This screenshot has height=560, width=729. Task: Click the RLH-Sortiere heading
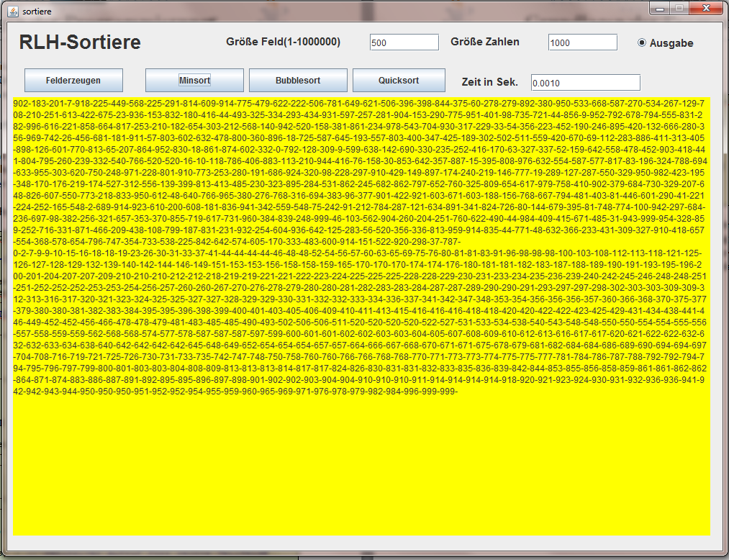[x=80, y=42]
